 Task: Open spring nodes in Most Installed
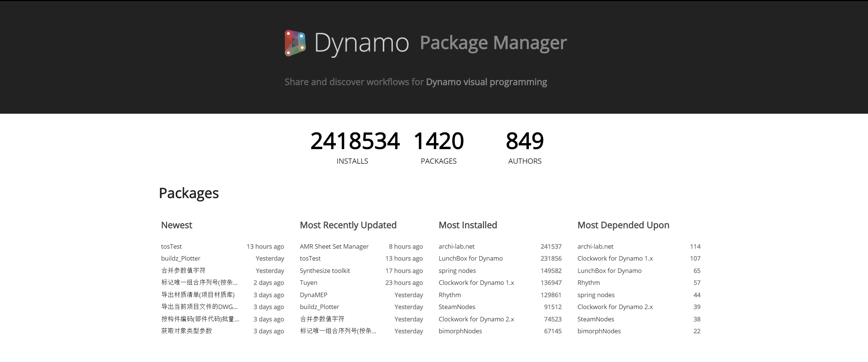click(457, 271)
